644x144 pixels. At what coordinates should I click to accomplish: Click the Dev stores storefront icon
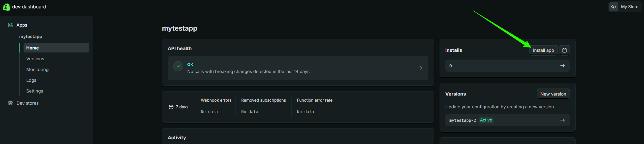click(x=10, y=103)
